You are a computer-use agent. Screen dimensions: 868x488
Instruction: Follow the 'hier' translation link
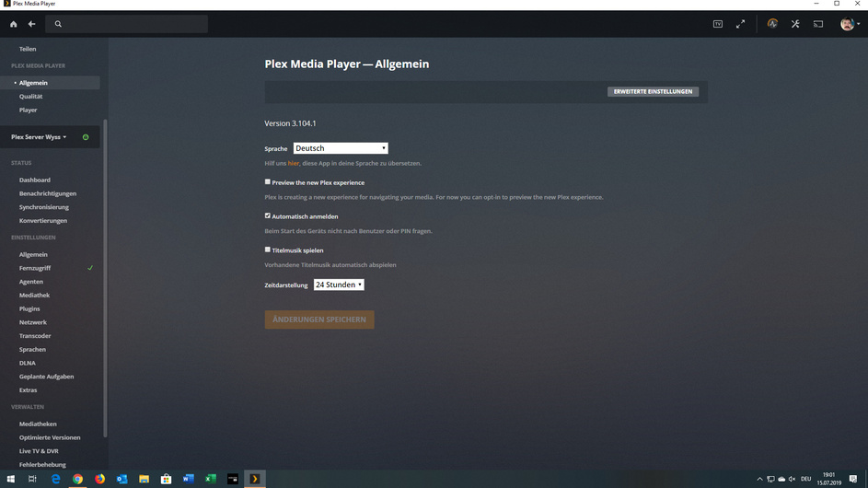294,163
